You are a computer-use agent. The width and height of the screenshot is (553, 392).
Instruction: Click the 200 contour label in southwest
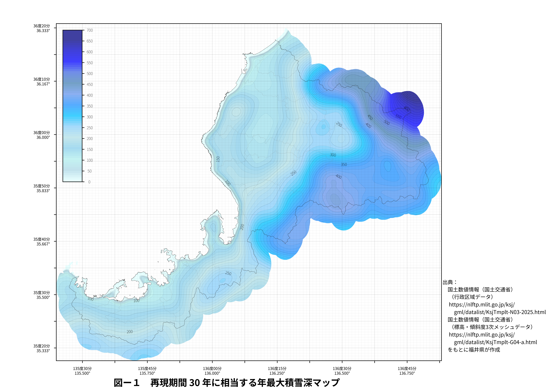point(130,332)
